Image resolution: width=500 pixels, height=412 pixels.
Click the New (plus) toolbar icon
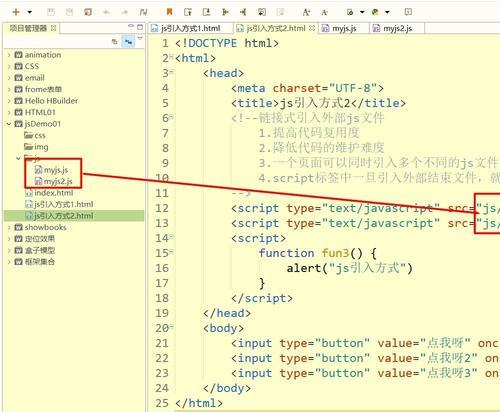[x=16, y=12]
